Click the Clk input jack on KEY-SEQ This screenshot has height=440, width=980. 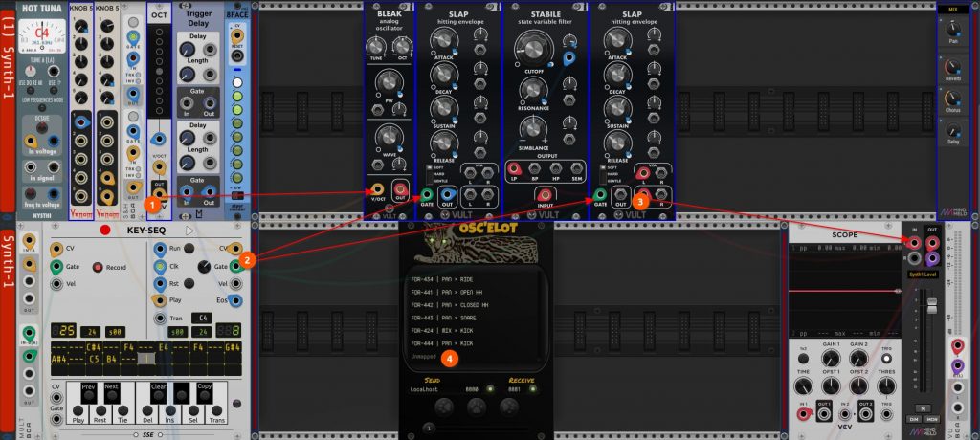160,266
